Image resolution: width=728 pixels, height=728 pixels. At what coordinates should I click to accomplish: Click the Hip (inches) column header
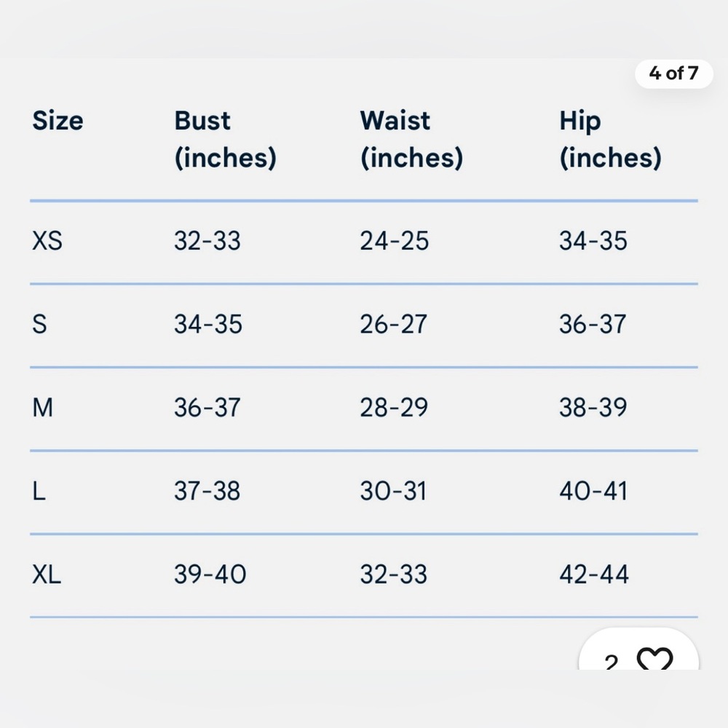(x=610, y=139)
